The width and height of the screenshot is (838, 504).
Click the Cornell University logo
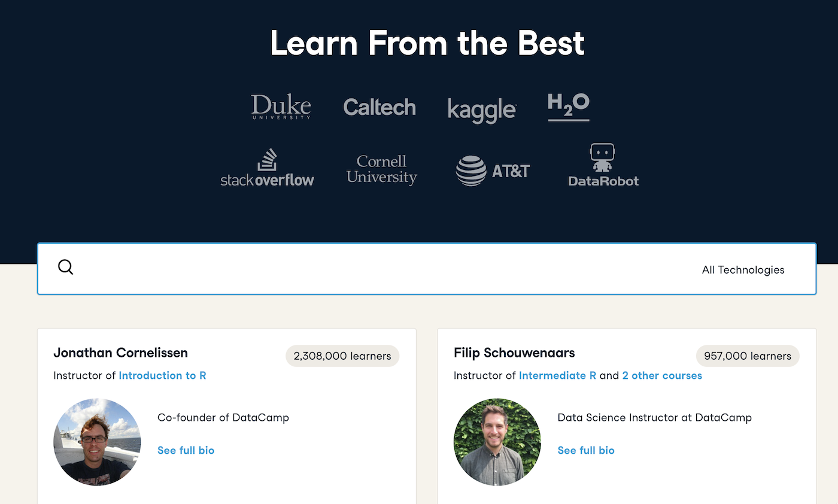pyautogui.click(x=381, y=170)
